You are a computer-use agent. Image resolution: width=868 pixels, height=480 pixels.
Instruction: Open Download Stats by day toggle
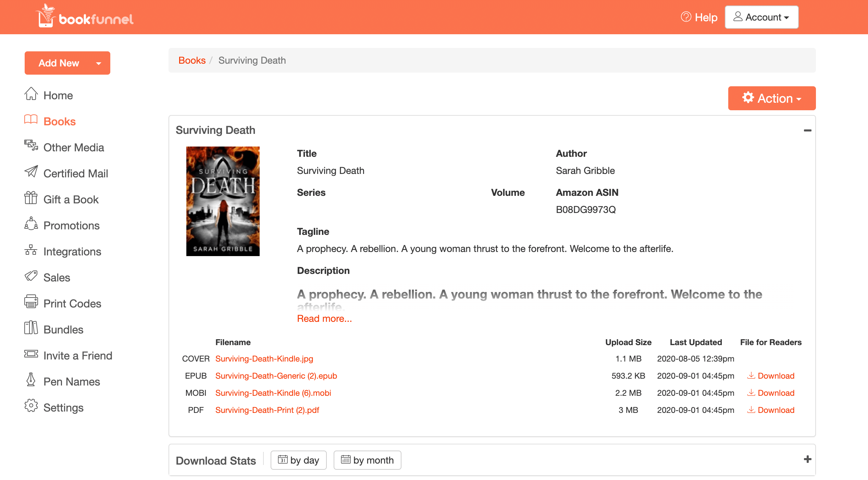pos(298,460)
